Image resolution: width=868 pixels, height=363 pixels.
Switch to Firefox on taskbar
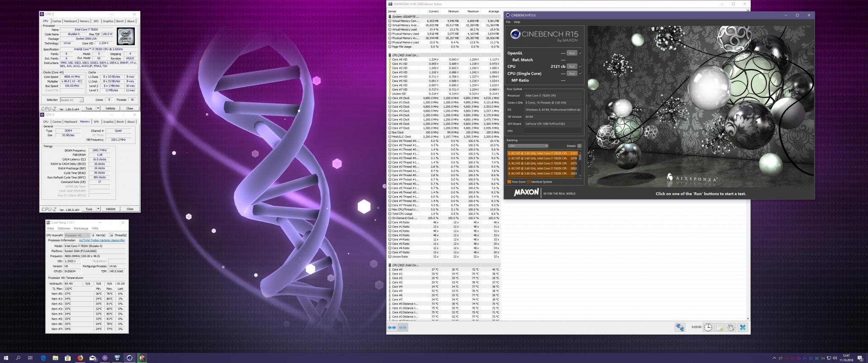(80, 358)
